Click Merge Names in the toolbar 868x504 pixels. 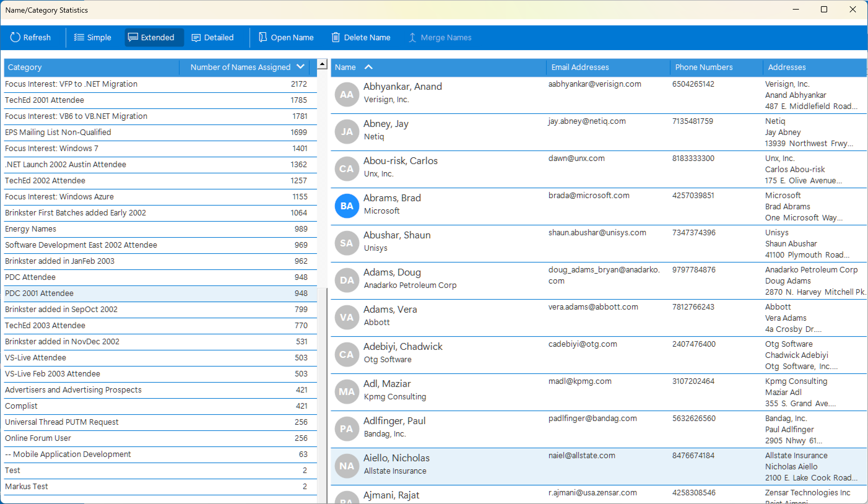point(440,37)
